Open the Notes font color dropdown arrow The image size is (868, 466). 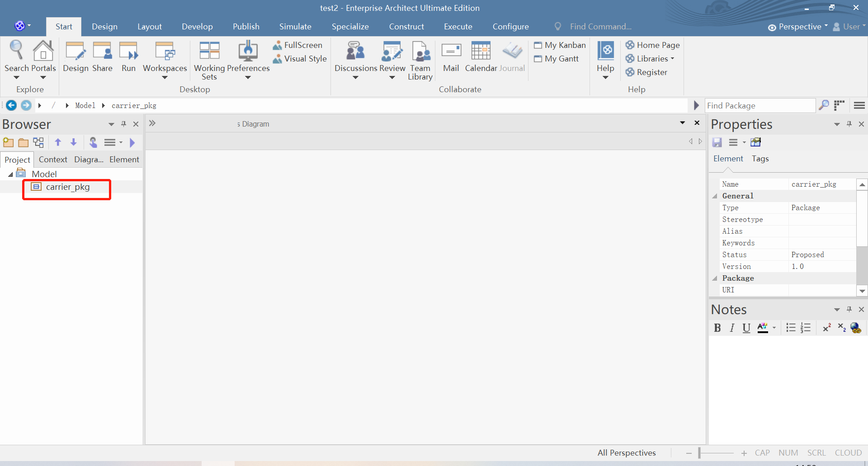774,328
